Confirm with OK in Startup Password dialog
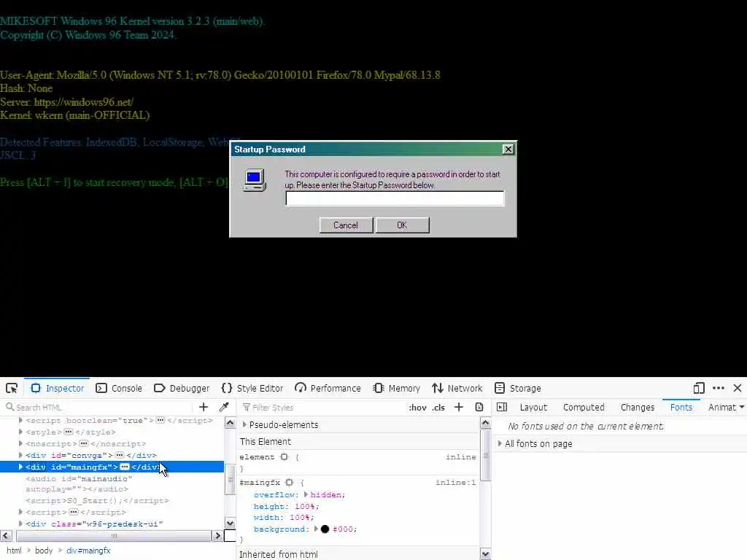Screen dimensions: 747x560 [402, 225]
